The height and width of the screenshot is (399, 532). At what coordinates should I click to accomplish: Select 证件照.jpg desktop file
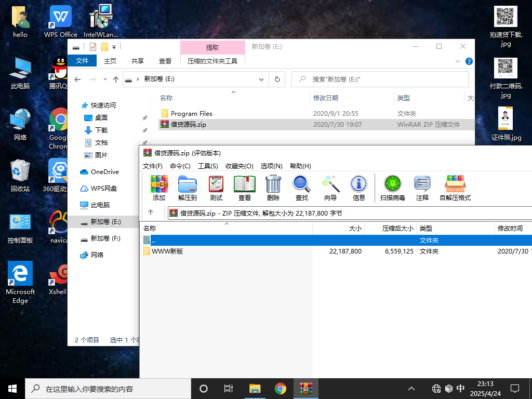(506, 124)
